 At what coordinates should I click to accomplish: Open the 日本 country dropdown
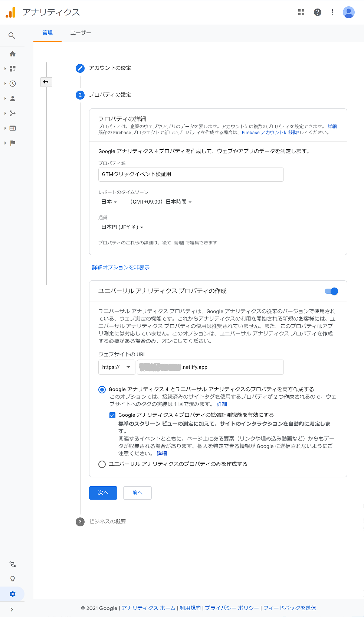point(109,202)
